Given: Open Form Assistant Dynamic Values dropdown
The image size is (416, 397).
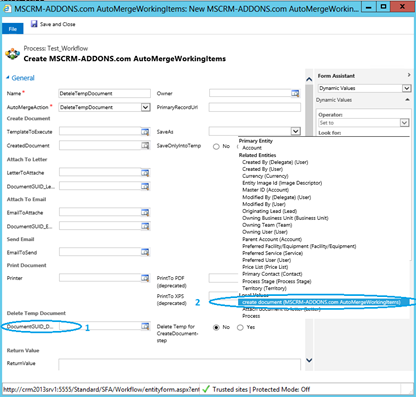Looking at the screenshot, I should 406,88.
